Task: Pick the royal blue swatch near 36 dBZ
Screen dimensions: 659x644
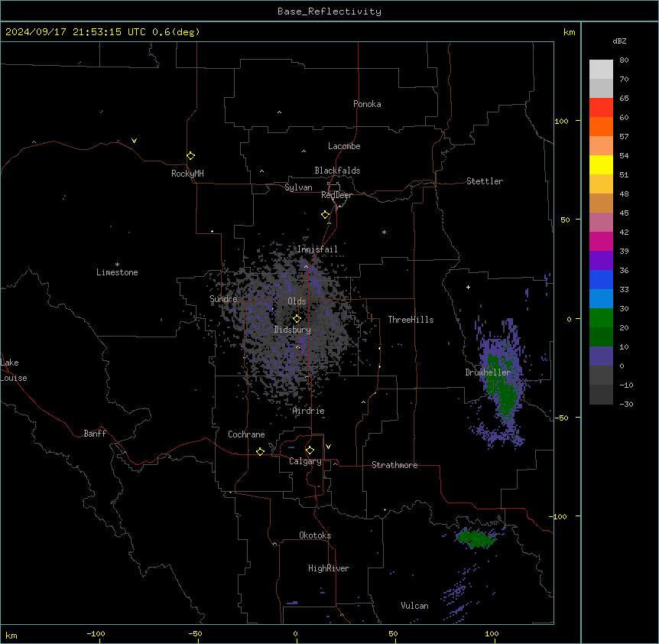Action: pyautogui.click(x=601, y=279)
